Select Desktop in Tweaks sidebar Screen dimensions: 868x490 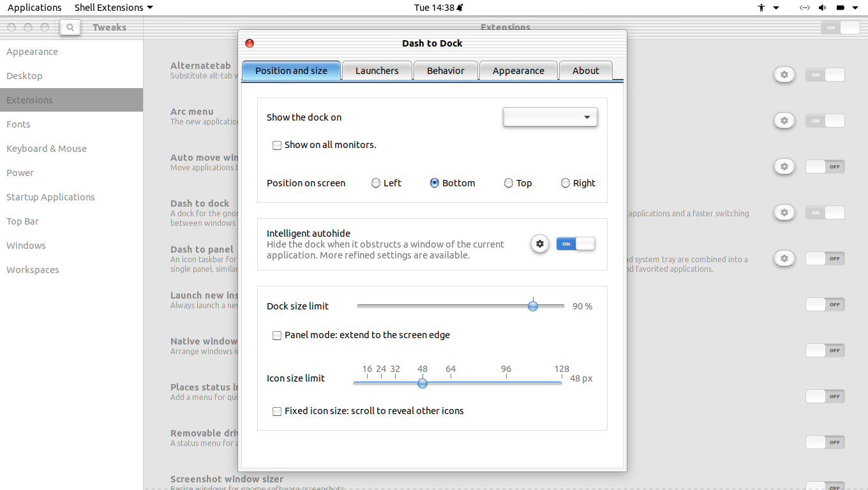(71, 76)
